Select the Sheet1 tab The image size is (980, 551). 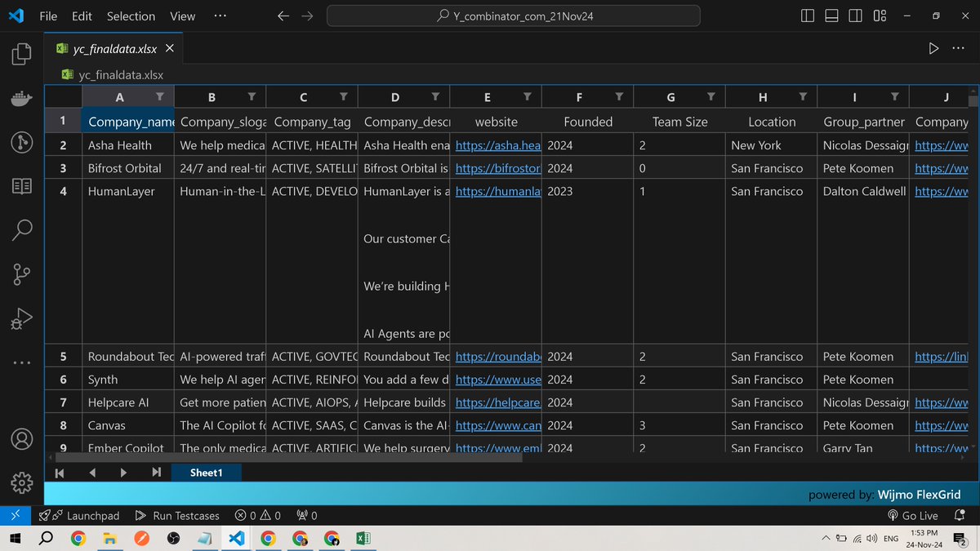coord(206,473)
